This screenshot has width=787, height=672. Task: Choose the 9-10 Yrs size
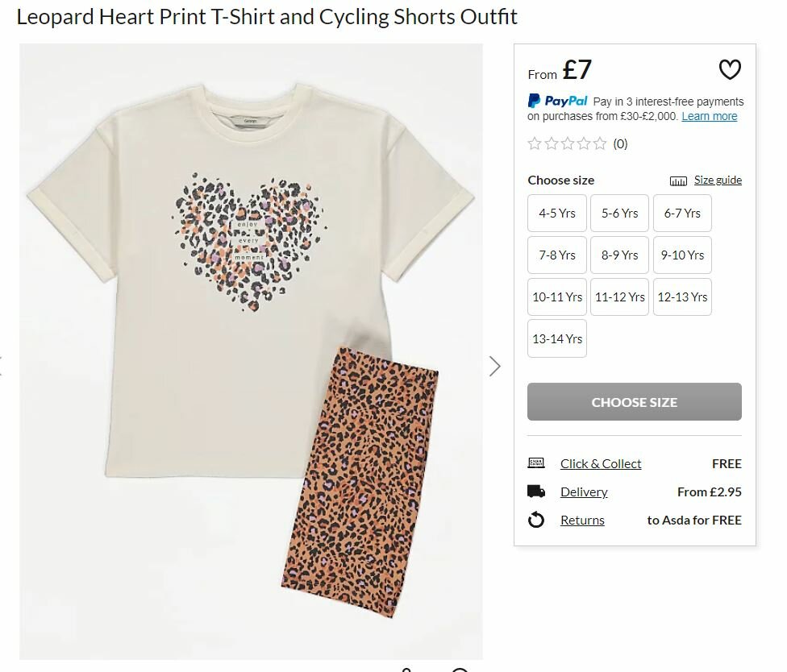tap(682, 255)
